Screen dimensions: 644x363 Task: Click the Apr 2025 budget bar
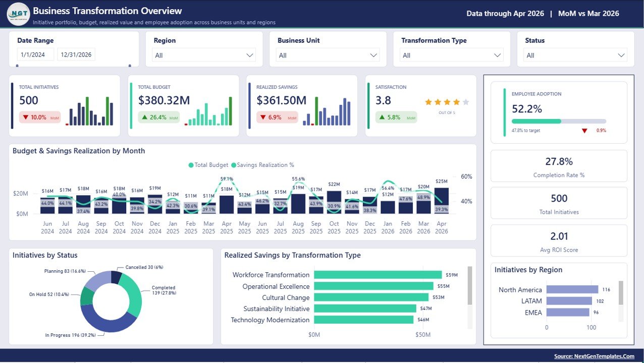(227, 205)
